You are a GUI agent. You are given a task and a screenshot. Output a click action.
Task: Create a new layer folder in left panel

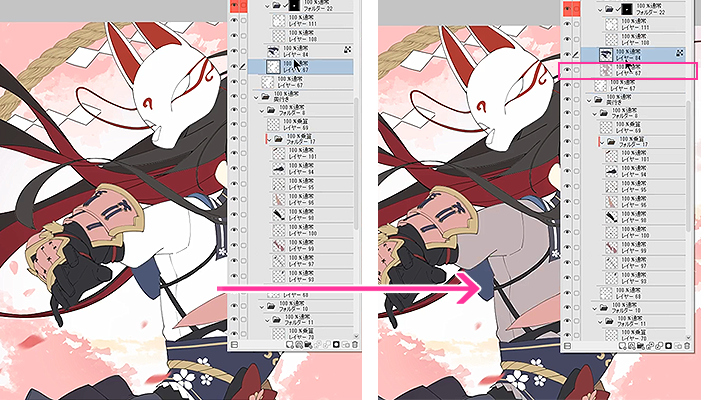pyautogui.click(x=308, y=345)
